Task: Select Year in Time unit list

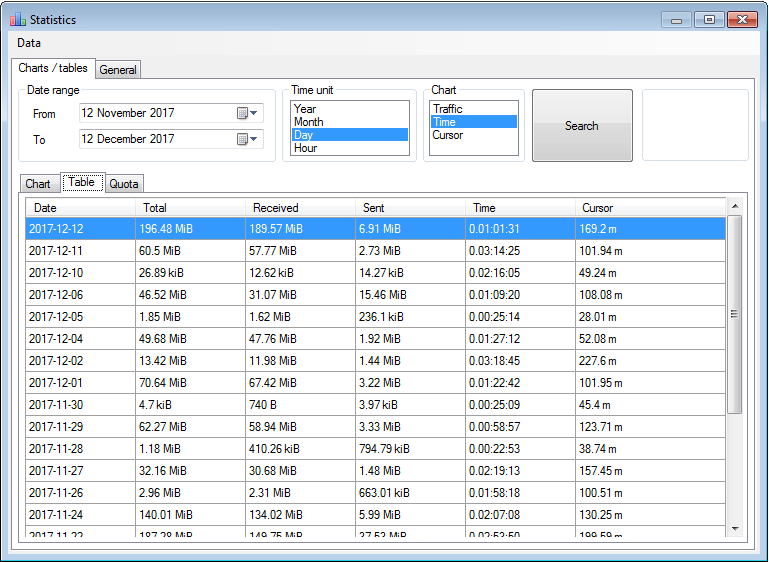Action: (x=350, y=108)
